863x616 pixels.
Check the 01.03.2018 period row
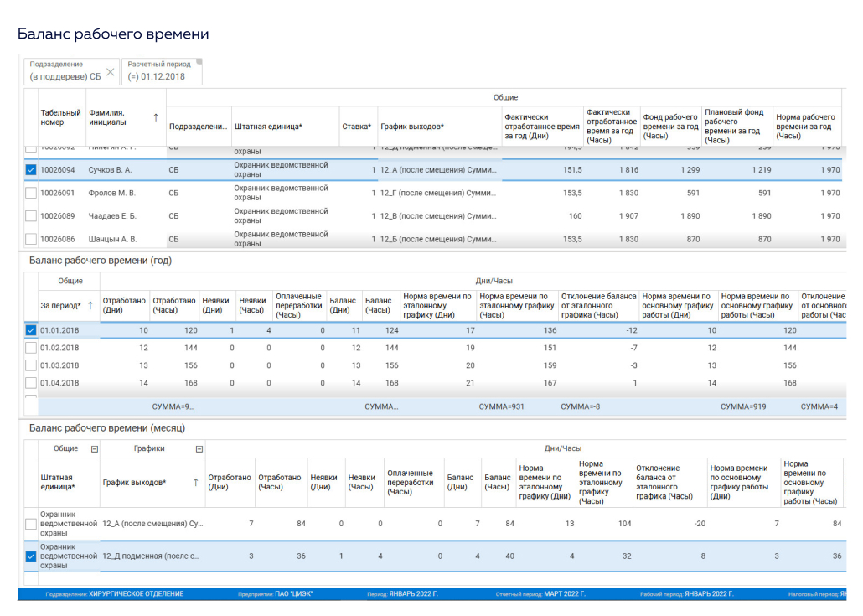pos(31,365)
